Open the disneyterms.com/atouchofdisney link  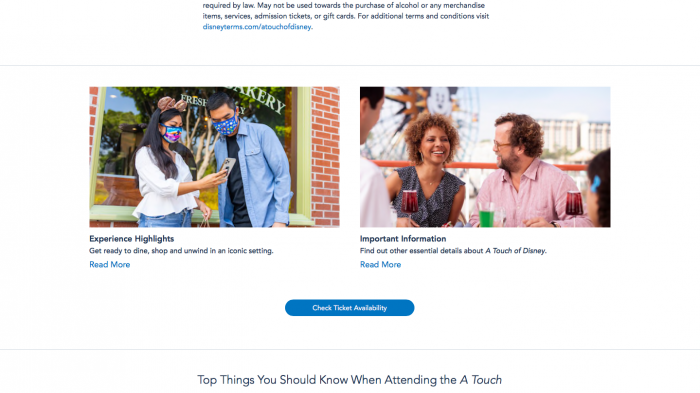coord(257,27)
